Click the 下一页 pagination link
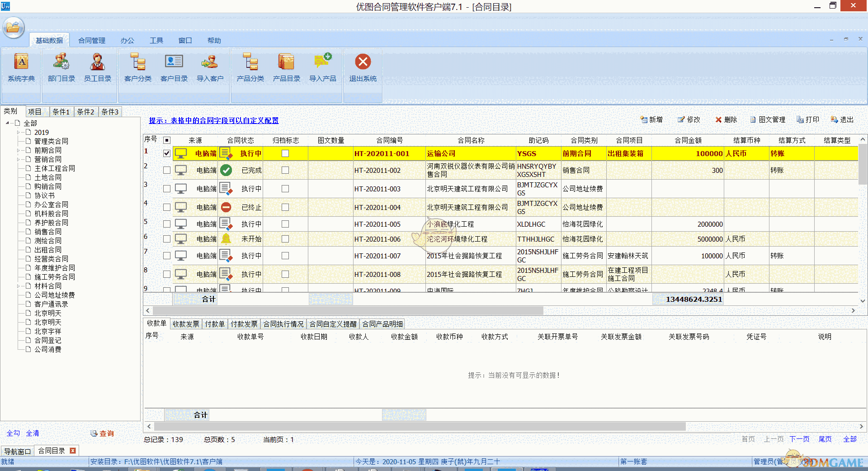Screen dimensions: 868x471 click(799, 439)
